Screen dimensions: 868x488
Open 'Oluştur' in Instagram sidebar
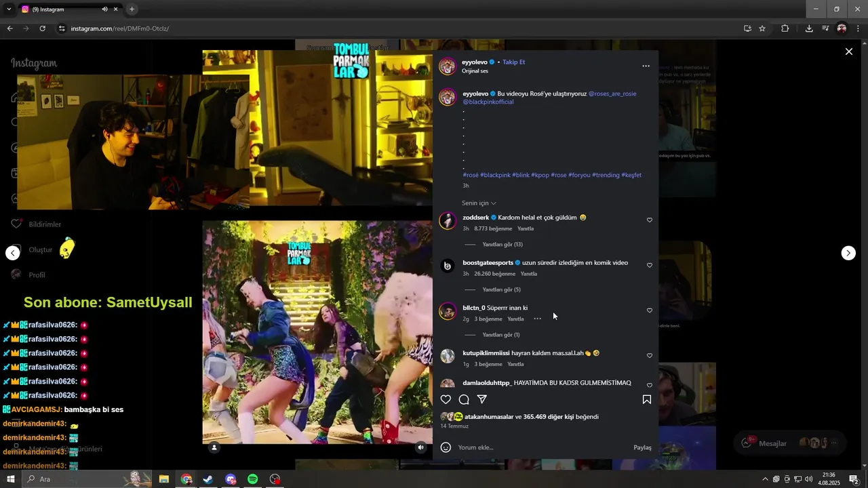32,249
